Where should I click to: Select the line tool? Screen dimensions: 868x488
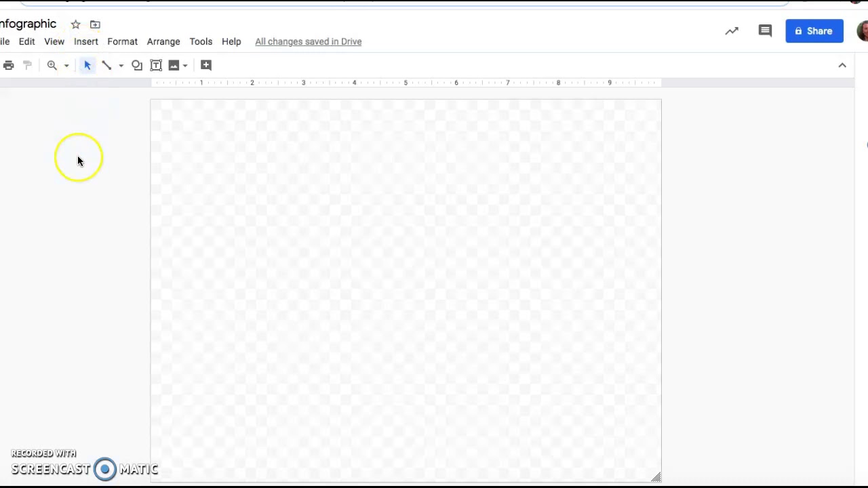[x=106, y=65]
